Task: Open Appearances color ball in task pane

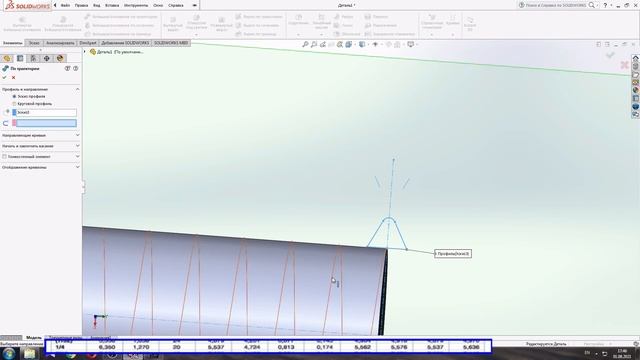Action: (x=636, y=90)
